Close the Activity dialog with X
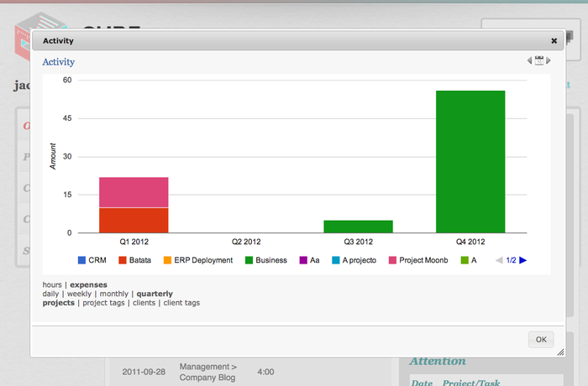 pyautogui.click(x=554, y=40)
